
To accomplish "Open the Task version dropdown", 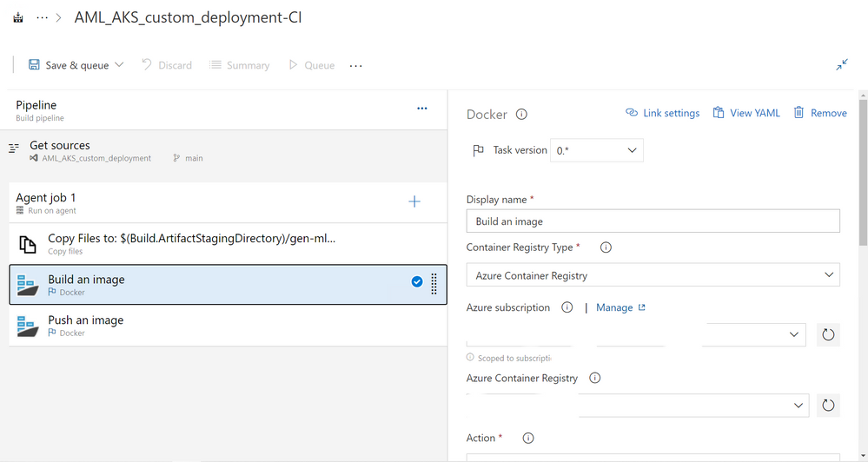I will click(x=596, y=150).
